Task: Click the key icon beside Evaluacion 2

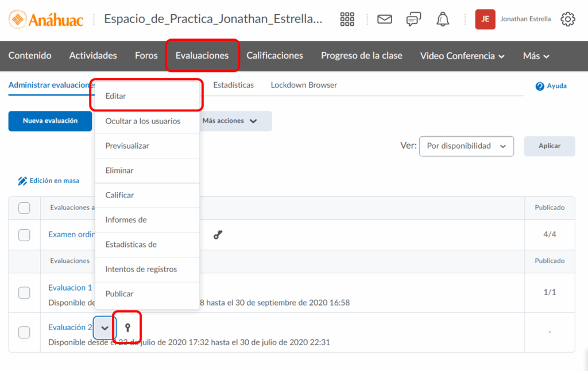Action: (127, 328)
